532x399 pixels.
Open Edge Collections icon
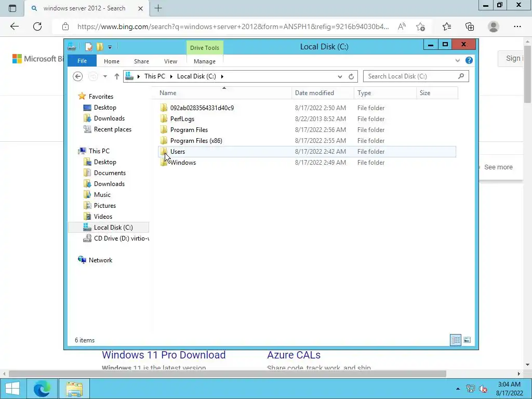[470, 26]
